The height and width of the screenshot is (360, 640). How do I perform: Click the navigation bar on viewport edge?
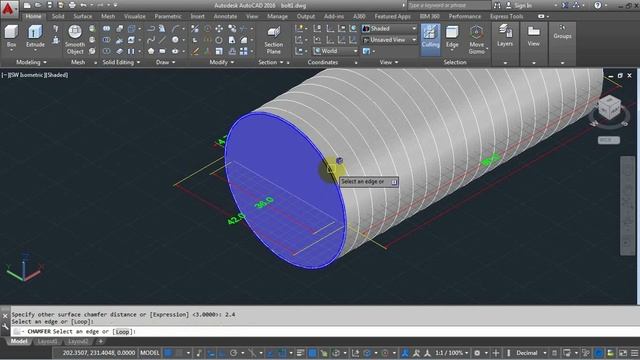[x=628, y=205]
